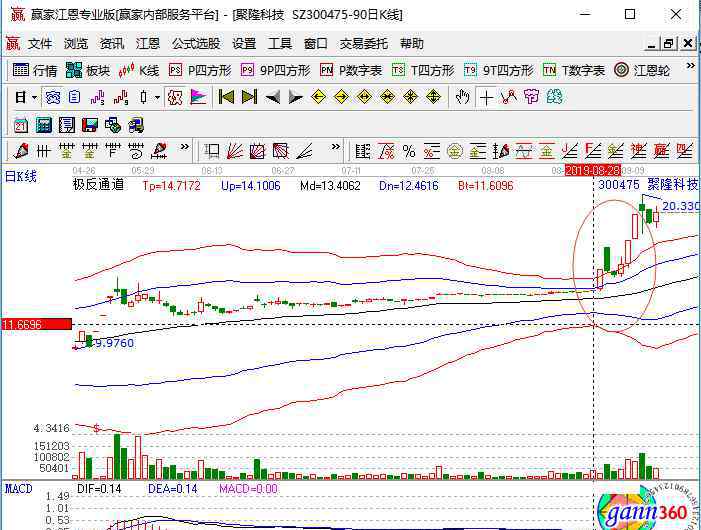Toggle the crosshair cursor tool
The width and height of the screenshot is (701, 530).
(486, 97)
